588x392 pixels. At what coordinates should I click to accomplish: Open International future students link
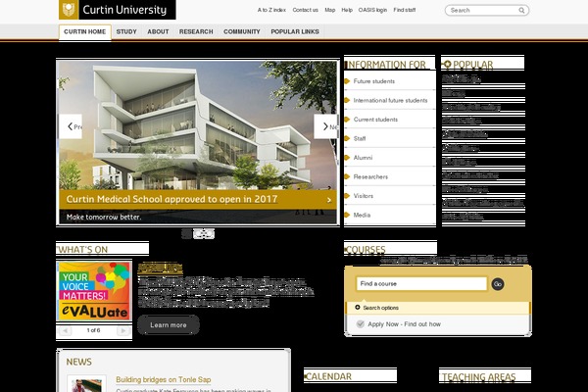coord(390,101)
